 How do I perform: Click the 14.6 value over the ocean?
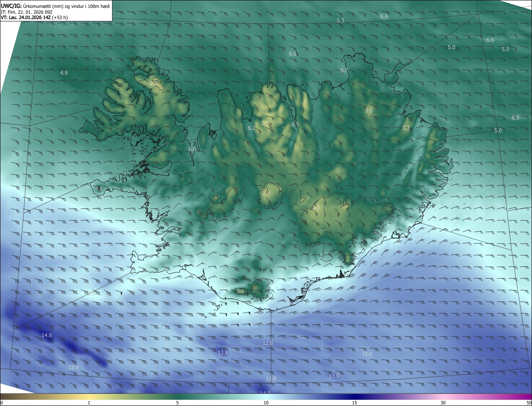(47, 335)
